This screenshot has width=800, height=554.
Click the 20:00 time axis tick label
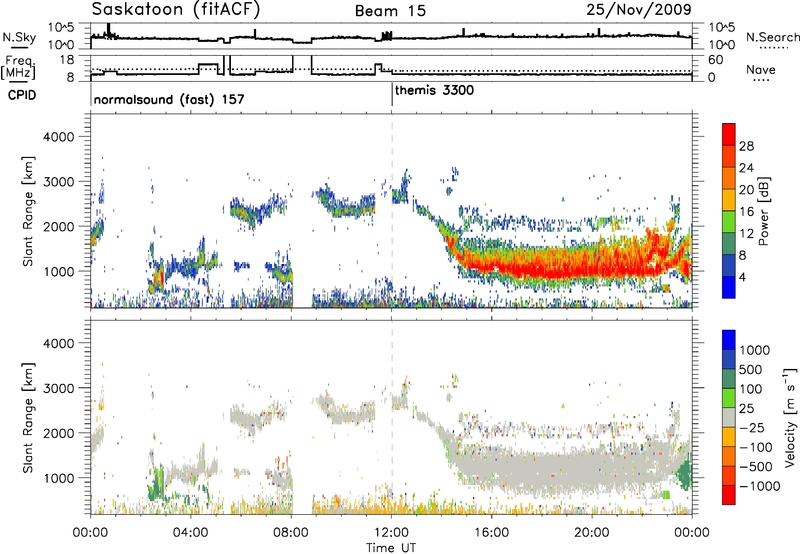(592, 533)
